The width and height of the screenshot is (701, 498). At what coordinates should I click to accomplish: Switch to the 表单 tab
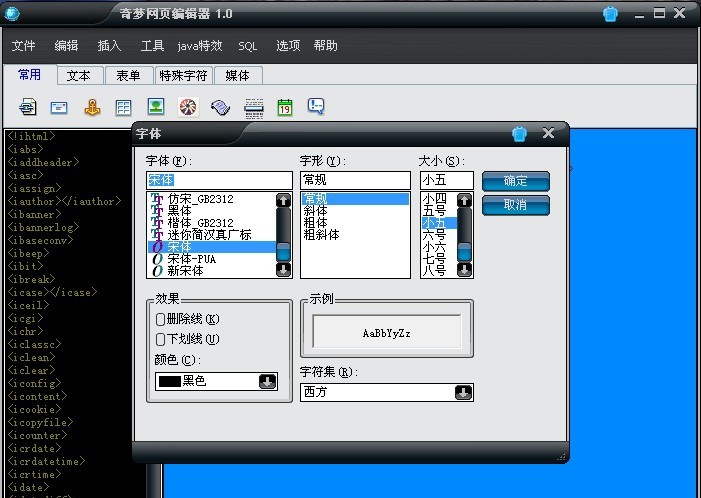click(x=129, y=76)
